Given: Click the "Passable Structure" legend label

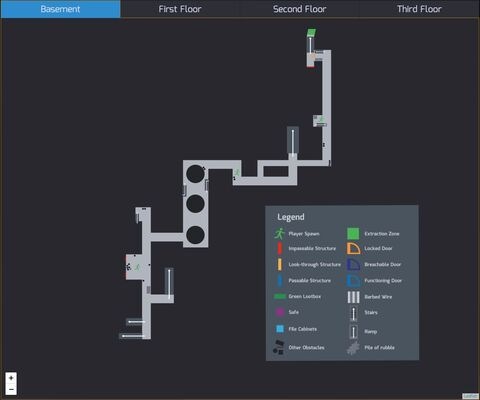Looking at the screenshot, I should (x=310, y=280).
